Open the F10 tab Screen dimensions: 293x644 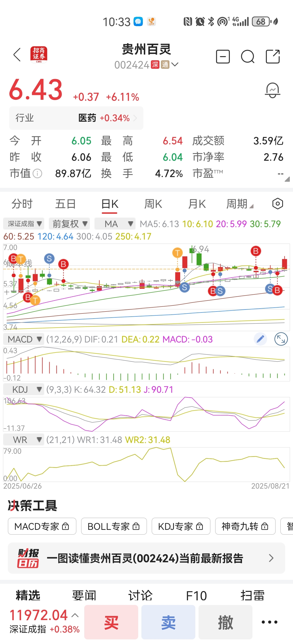tap(196, 595)
